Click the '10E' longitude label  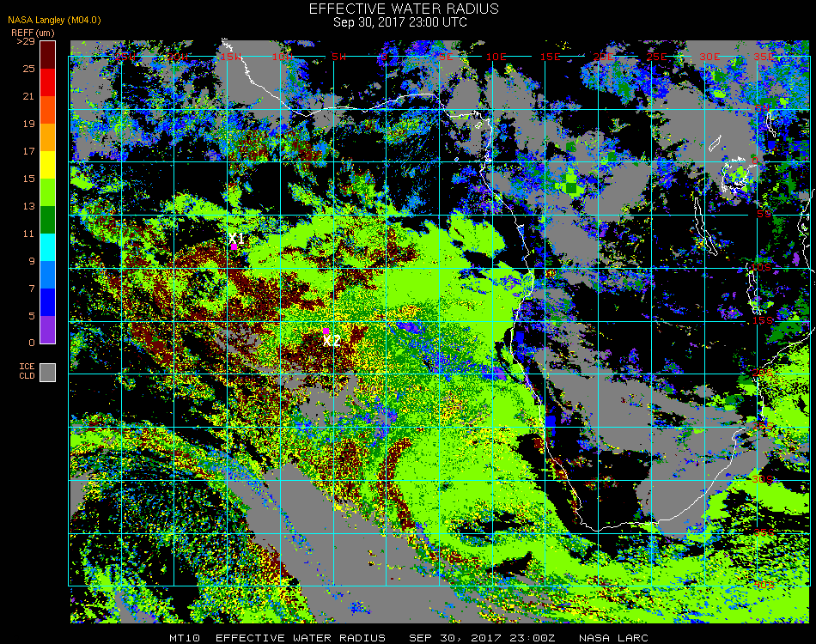(x=496, y=57)
